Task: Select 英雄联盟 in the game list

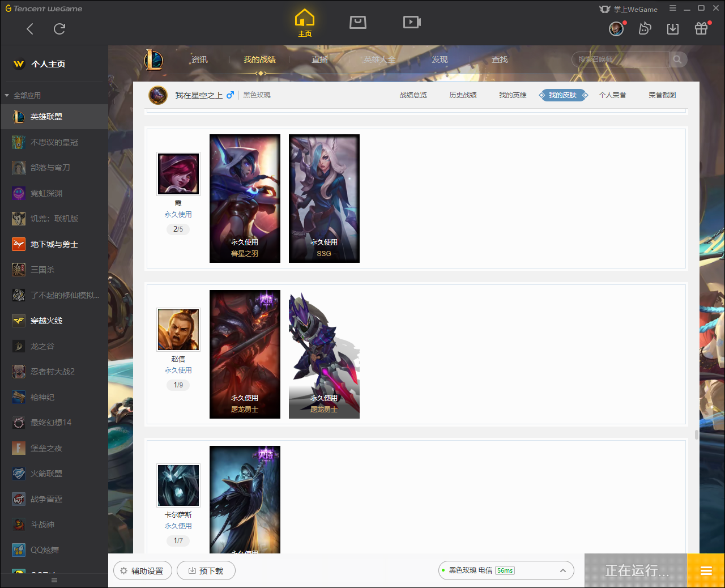Action: click(x=54, y=117)
